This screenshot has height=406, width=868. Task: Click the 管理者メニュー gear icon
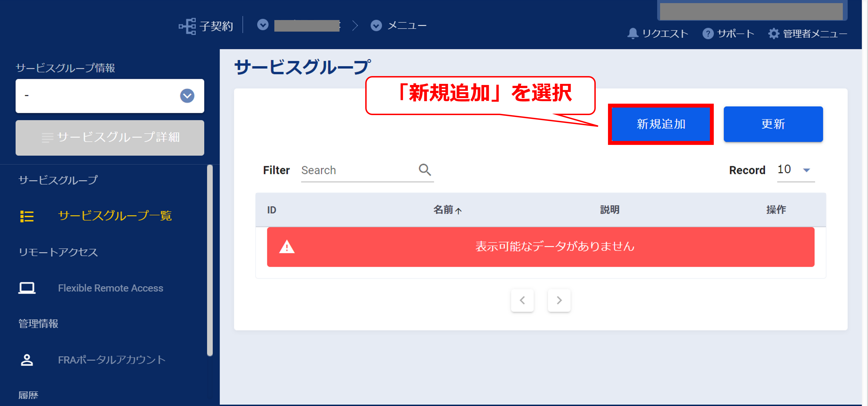click(x=774, y=33)
